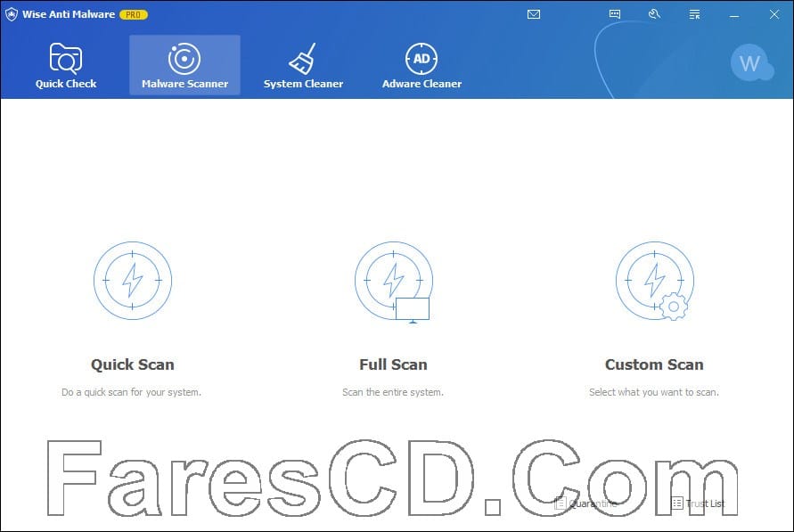The width and height of the screenshot is (794, 532).
Task: Open the Quick Check tab
Action: [66, 65]
